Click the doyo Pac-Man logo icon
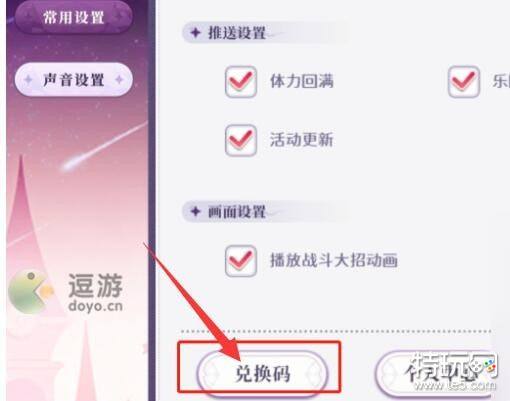Viewport: 510px width, 401px height. coord(31,292)
